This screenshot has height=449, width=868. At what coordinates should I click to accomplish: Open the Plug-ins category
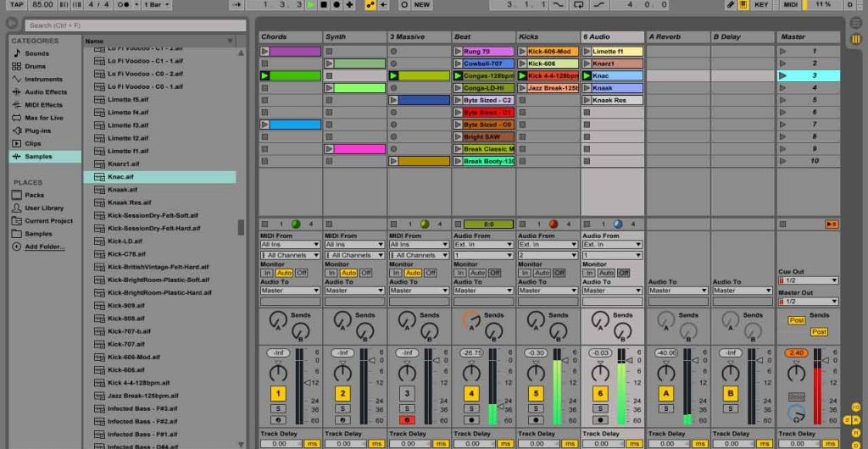tap(37, 131)
